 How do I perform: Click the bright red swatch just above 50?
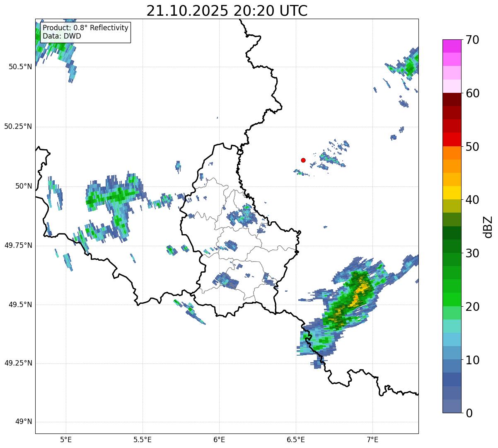tap(451, 139)
